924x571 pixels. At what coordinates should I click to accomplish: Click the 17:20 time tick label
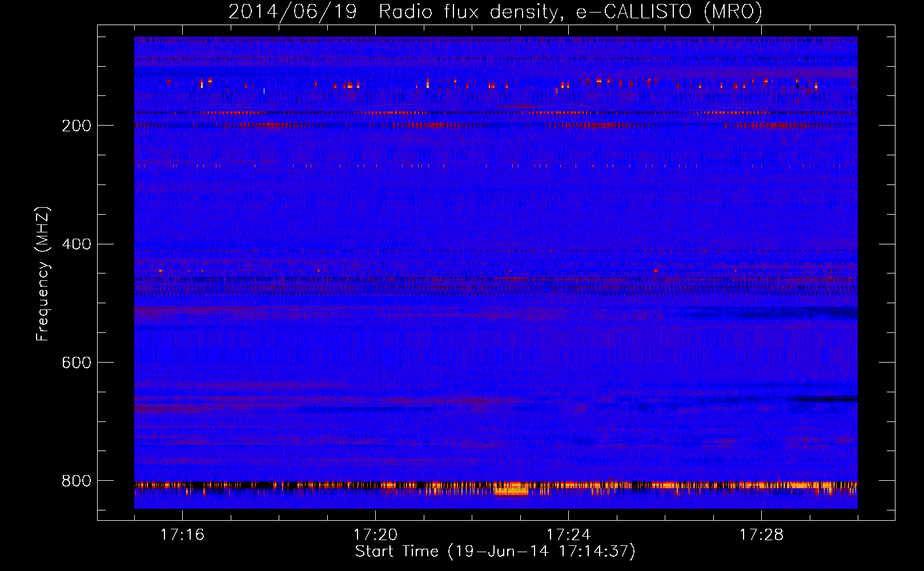pos(375,535)
